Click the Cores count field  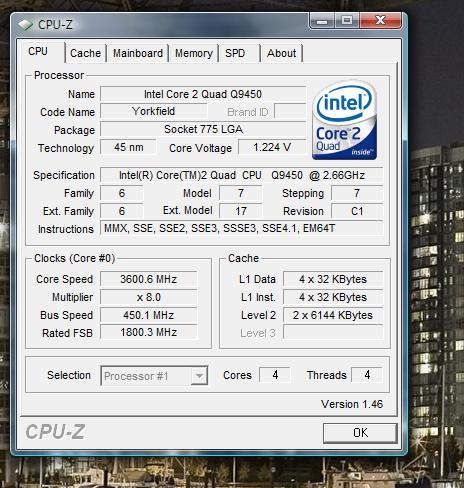coord(275,375)
